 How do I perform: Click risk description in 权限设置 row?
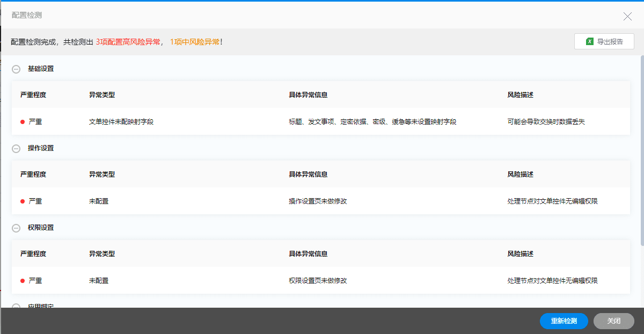coord(553,281)
